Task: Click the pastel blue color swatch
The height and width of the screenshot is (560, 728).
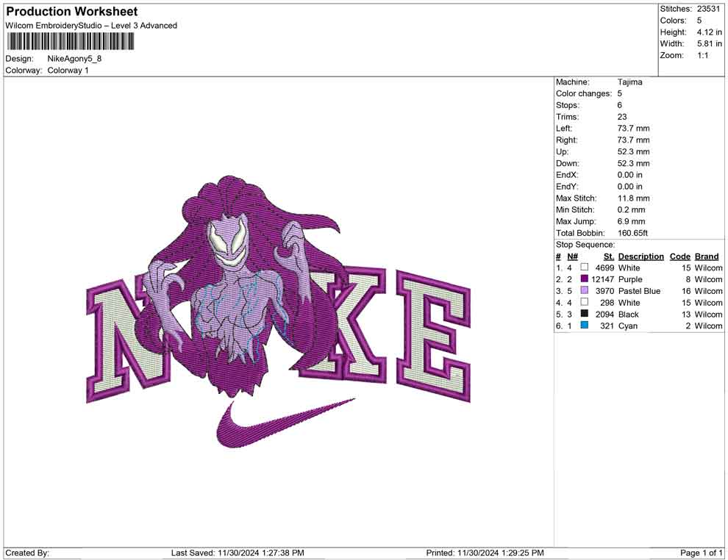Action: (585, 290)
